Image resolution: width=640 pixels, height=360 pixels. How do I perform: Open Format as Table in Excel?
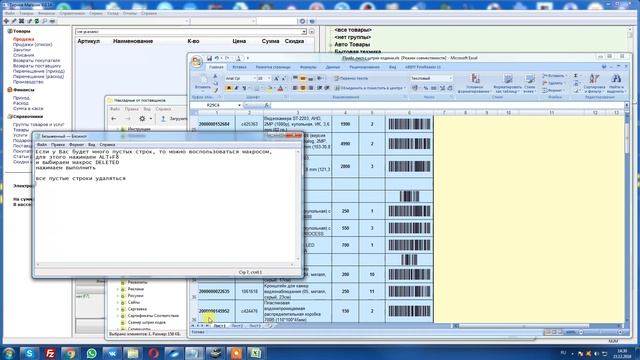click(508, 84)
